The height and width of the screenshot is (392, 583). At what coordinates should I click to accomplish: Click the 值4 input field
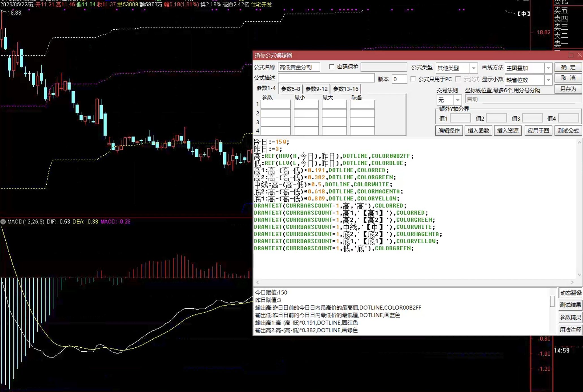tap(569, 118)
